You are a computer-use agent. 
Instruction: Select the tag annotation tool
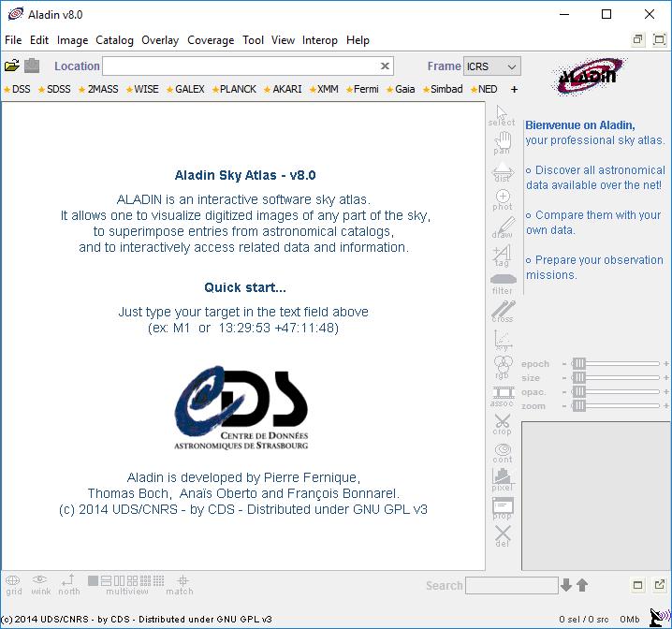pyautogui.click(x=502, y=256)
